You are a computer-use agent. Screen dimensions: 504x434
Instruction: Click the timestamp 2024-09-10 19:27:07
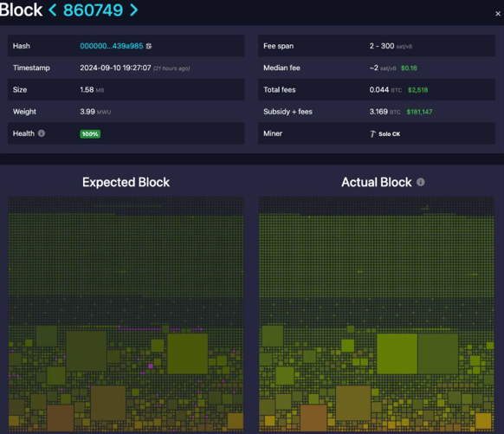coord(115,68)
